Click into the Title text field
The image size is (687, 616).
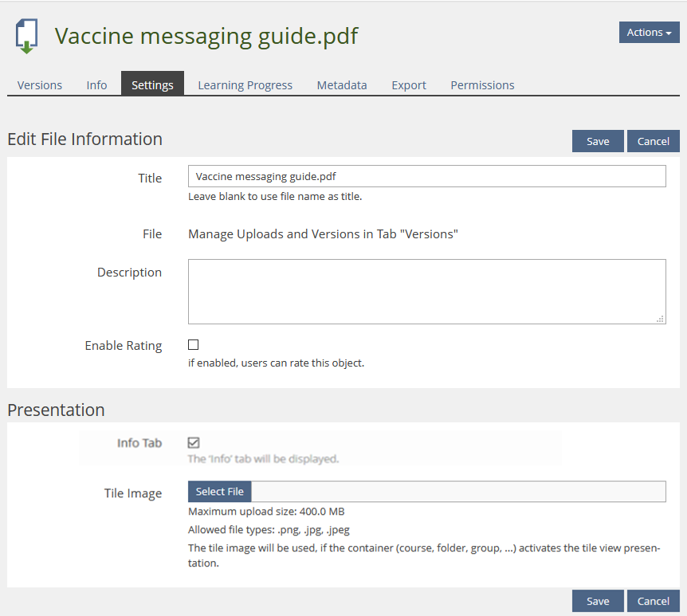pyautogui.click(x=426, y=176)
